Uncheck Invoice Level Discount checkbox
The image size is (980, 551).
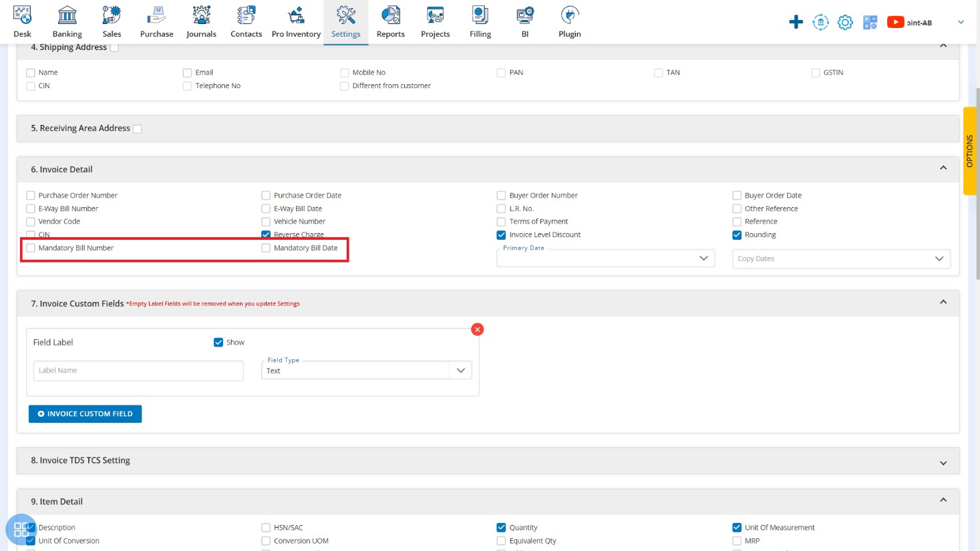tap(501, 235)
